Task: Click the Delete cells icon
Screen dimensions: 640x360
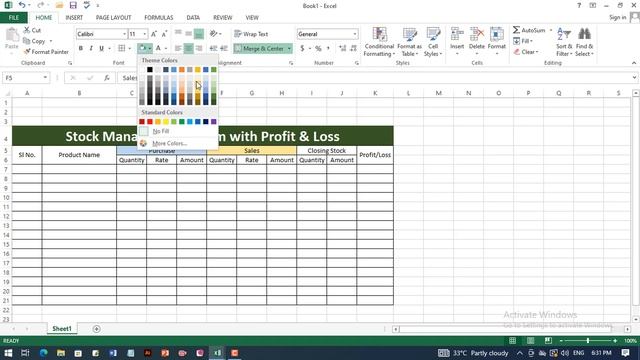Action: 476,35
